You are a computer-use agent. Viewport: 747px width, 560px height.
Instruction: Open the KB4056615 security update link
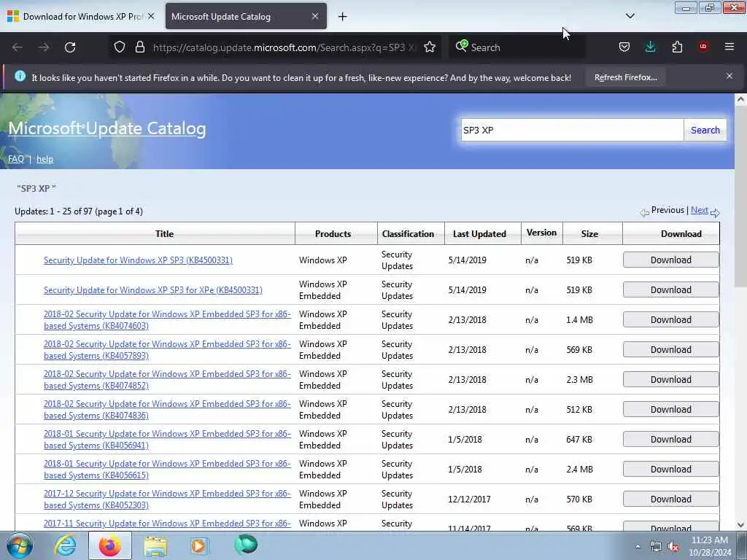point(167,470)
